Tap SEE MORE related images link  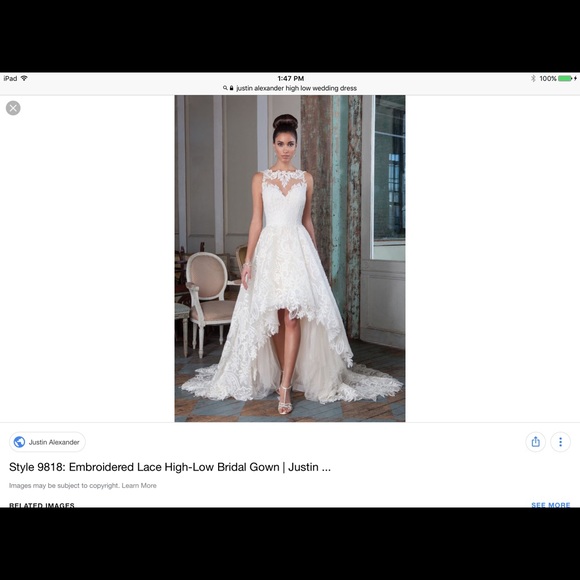550,505
